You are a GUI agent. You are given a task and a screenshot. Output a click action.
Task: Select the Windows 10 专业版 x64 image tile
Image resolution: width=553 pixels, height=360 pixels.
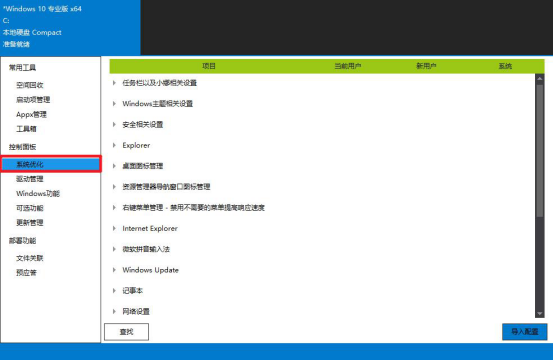point(70,27)
